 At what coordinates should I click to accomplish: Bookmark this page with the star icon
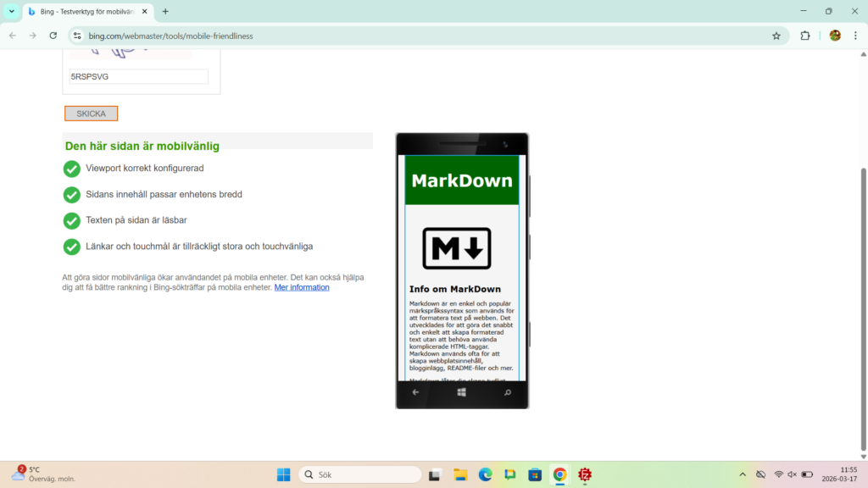[x=776, y=36]
